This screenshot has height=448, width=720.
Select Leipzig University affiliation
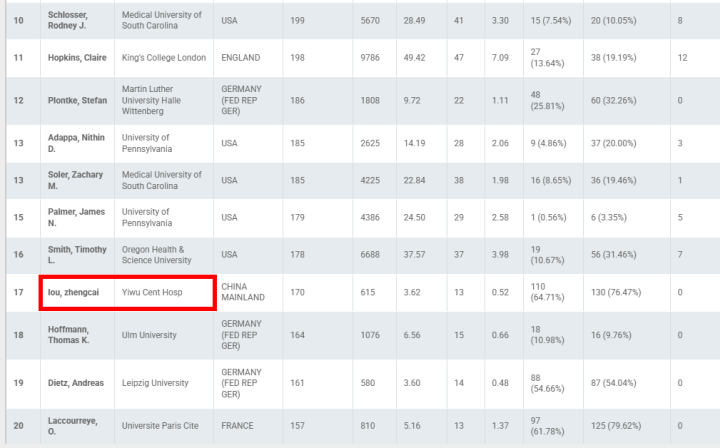[x=157, y=382]
